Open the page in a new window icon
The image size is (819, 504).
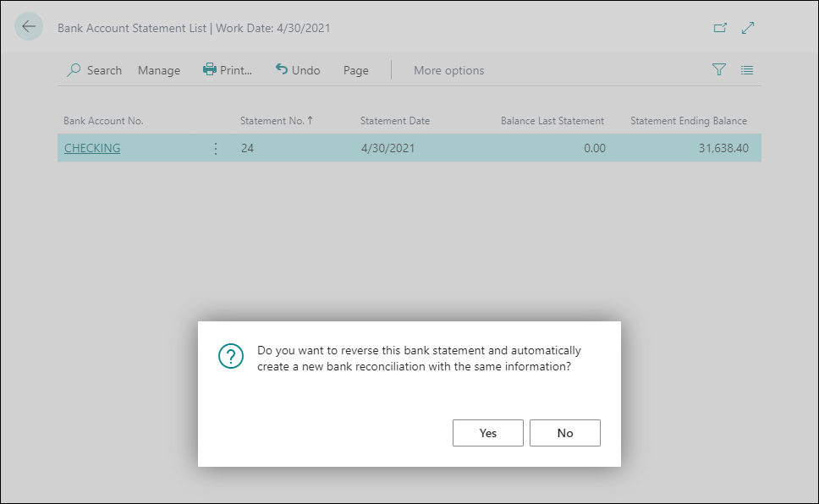click(720, 27)
